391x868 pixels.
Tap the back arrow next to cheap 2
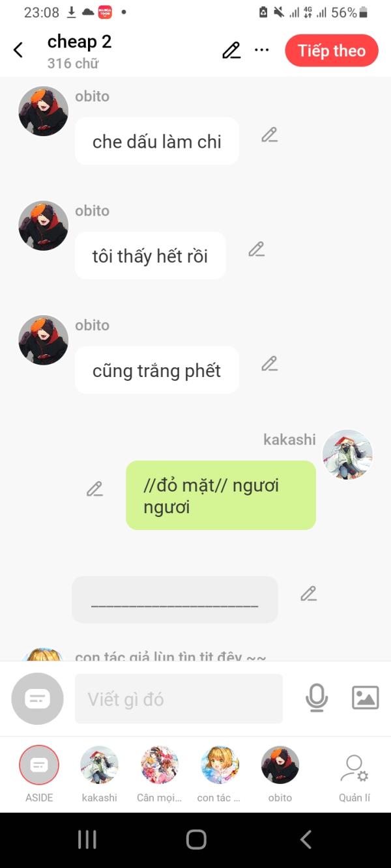pyautogui.click(x=18, y=50)
